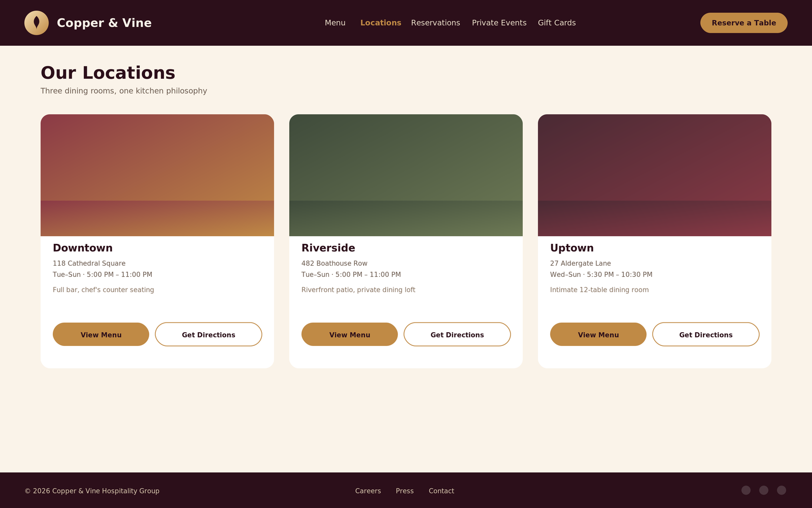
Task: Click the Downtown card title
Action: [x=83, y=248]
